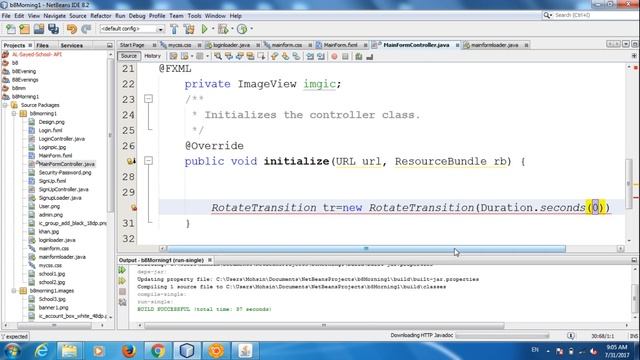Click the Open Project toolbar icon
The image size is (640, 360).
pyautogui.click(x=39, y=29)
